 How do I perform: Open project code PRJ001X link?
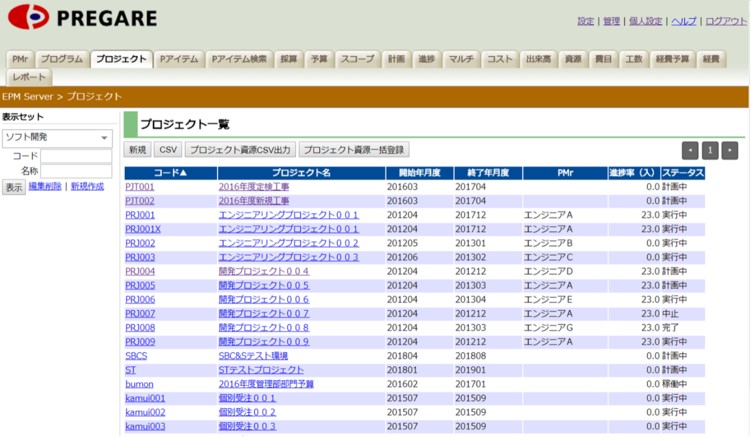143,229
